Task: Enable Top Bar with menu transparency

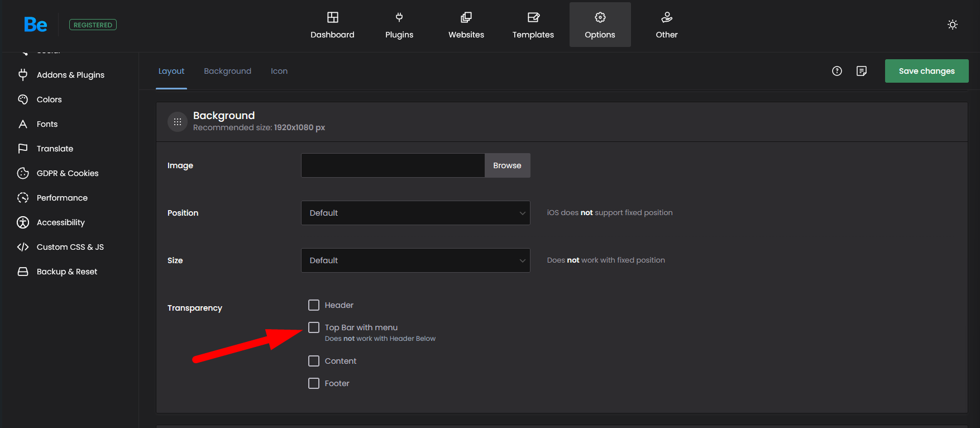Action: 314,327
